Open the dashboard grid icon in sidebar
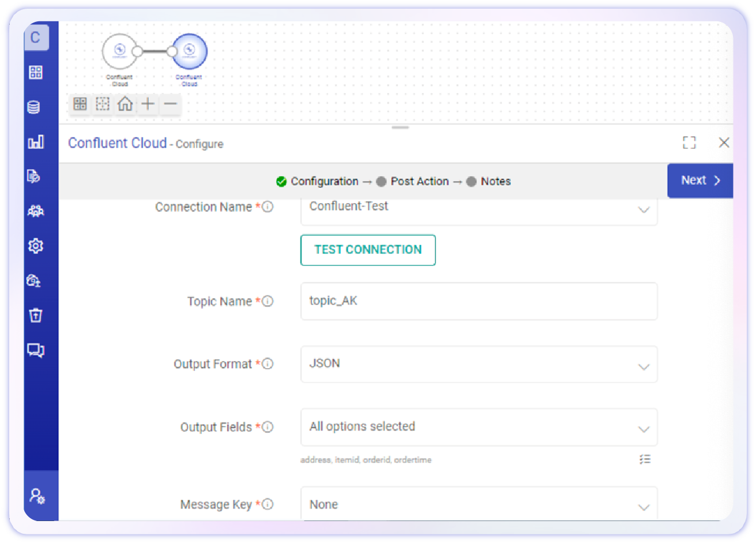The height and width of the screenshot is (543, 756). point(36,72)
